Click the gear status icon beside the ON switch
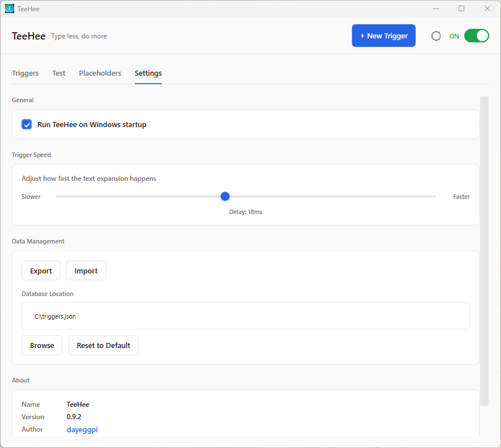This screenshot has width=501, height=448. point(436,36)
